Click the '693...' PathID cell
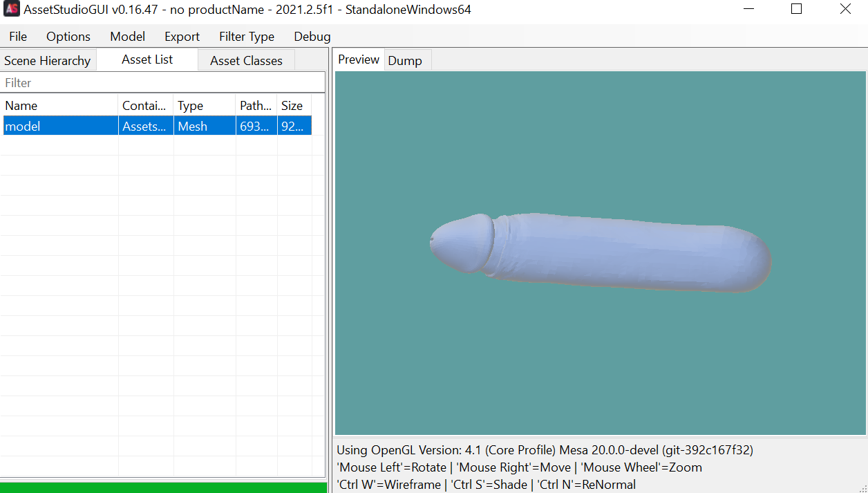868x493 pixels. (256, 126)
